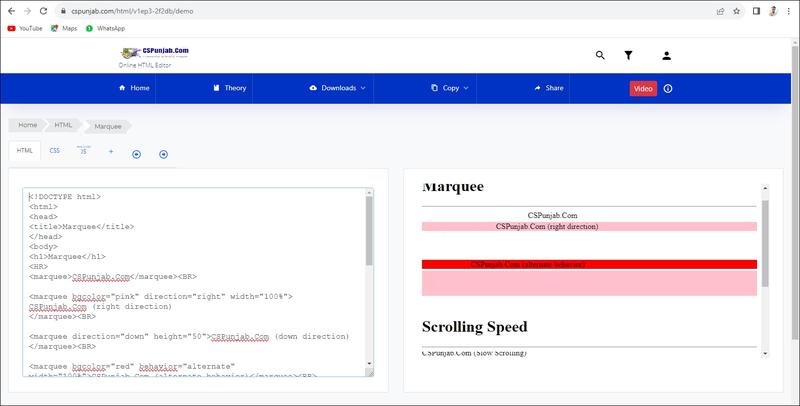This screenshot has width=800, height=406.
Task: Bookmark page with the star icon
Action: point(736,11)
